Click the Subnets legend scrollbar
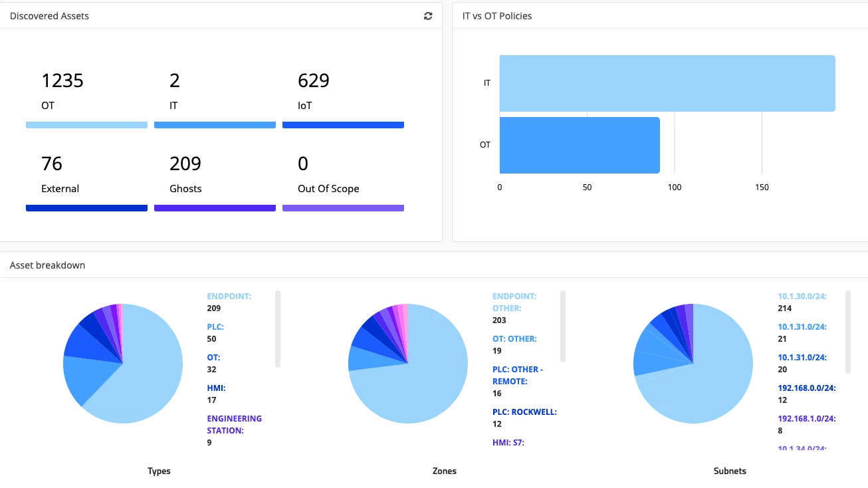This screenshot has width=868, height=488. click(848, 332)
